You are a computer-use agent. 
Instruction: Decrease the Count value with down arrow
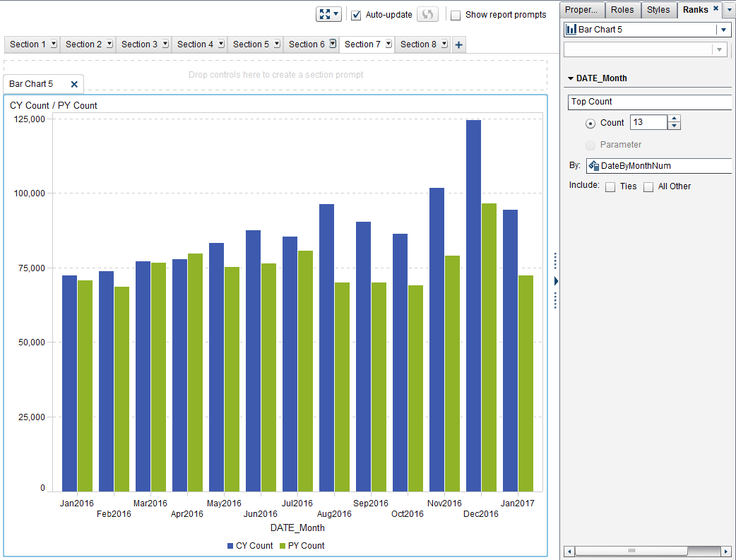coord(675,126)
